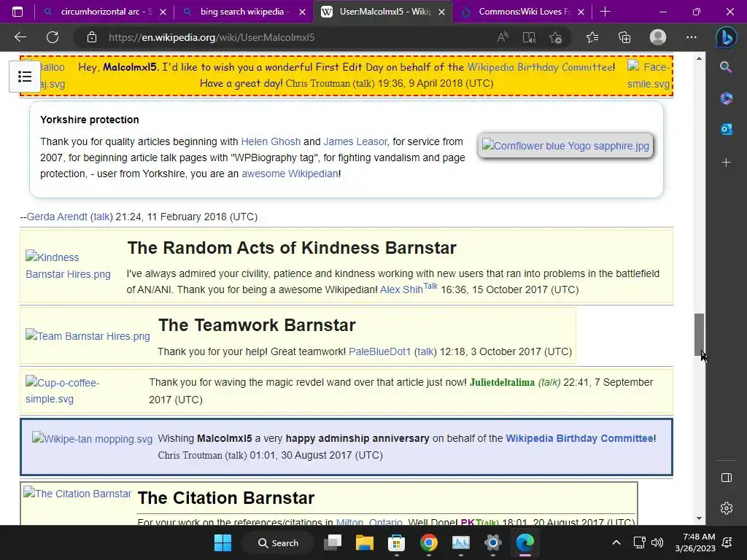Open volume control in system tray
Screen dimensions: 747x560
coord(657,542)
